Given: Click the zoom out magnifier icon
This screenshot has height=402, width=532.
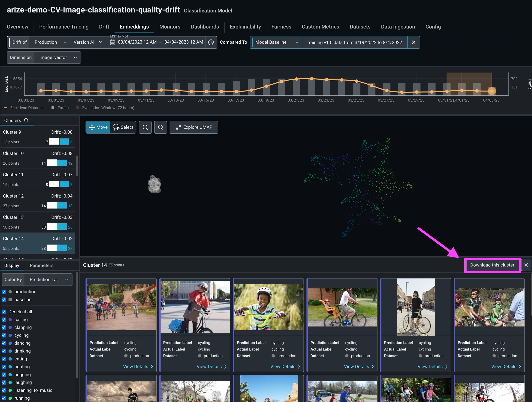Looking at the screenshot, I should tap(160, 127).
